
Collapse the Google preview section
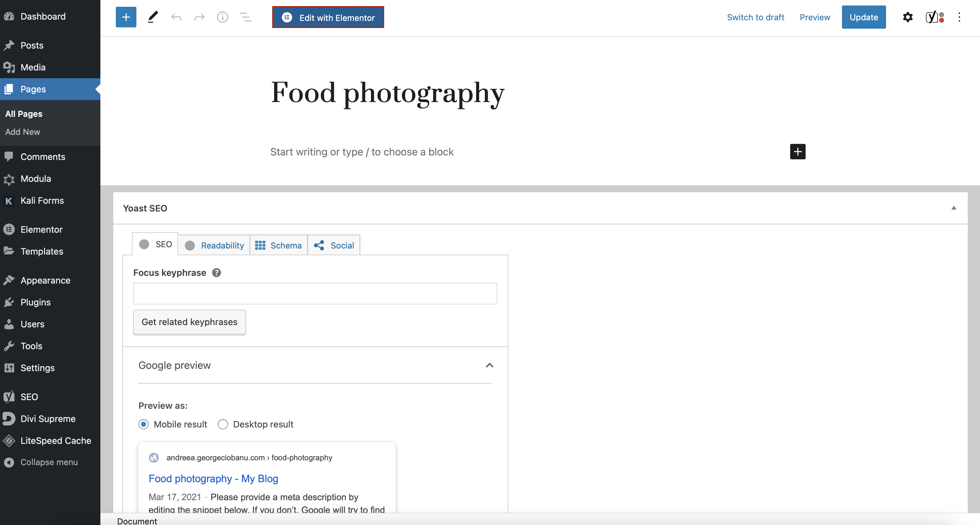click(490, 365)
